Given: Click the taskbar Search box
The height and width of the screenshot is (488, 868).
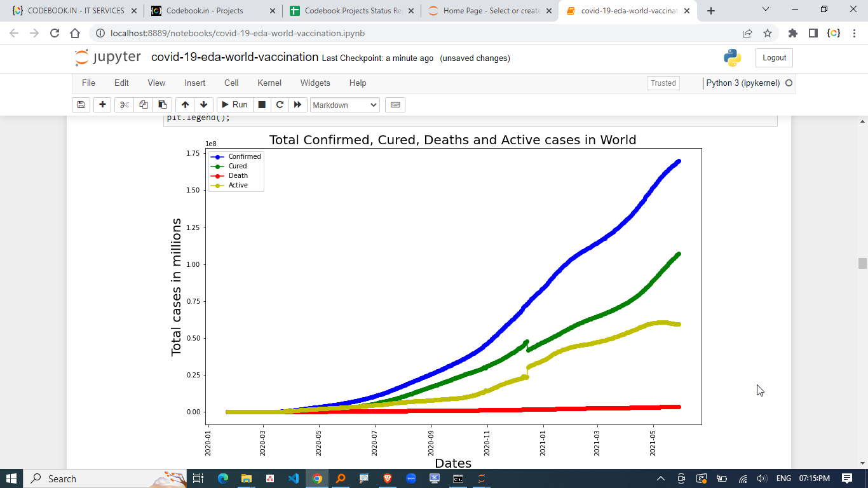Looking at the screenshot, I should click(105, 478).
